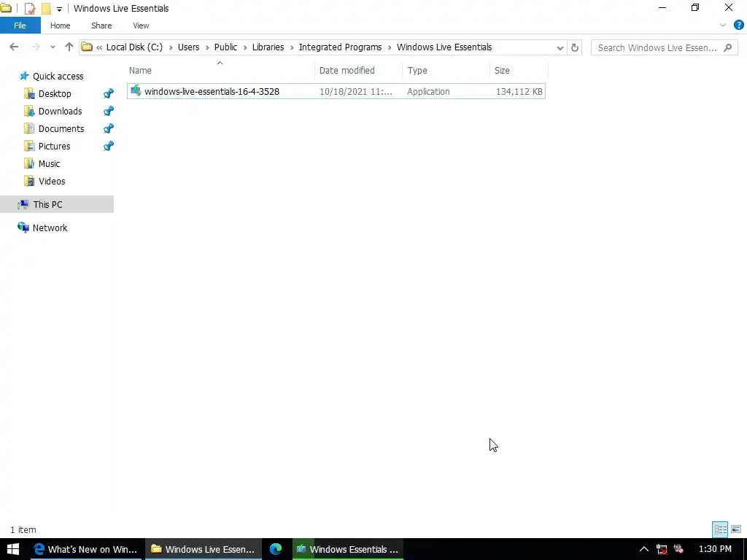The width and height of the screenshot is (747, 560).
Task: Expand the ribbon with the chevron
Action: point(723,26)
